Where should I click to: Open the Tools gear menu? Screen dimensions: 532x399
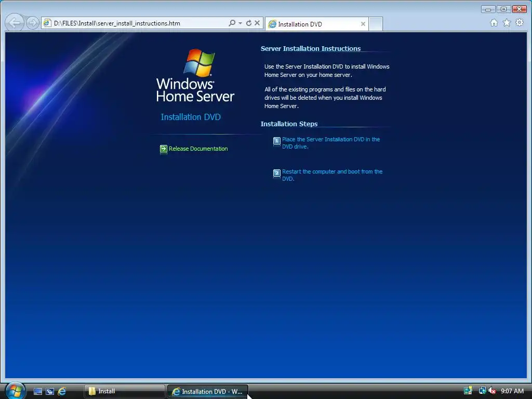tap(520, 23)
